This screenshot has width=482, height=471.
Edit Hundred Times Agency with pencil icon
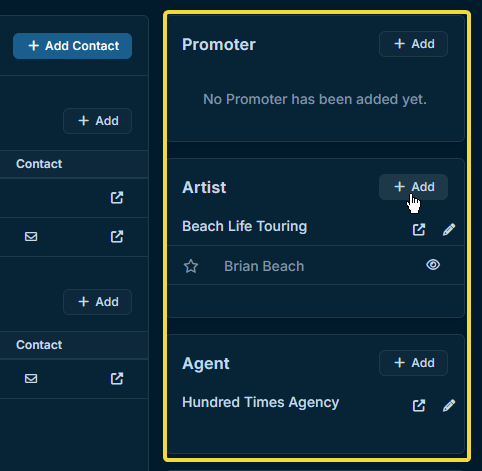coord(449,406)
